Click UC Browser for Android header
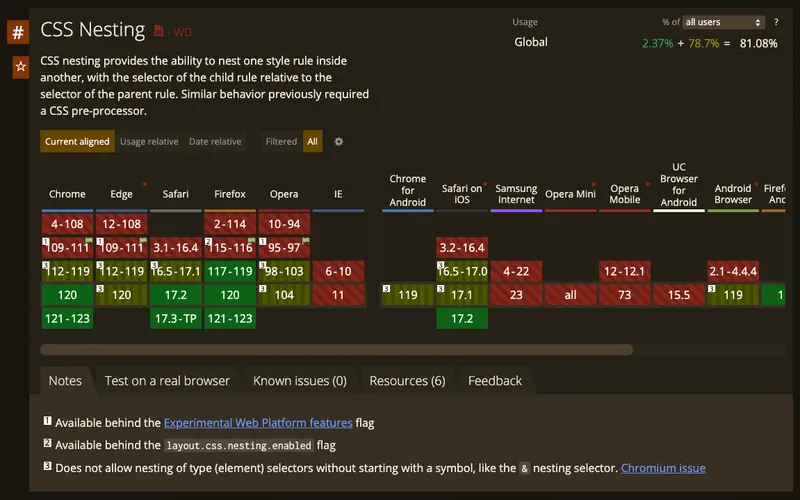Viewport: 800px width, 500px height. 679,185
